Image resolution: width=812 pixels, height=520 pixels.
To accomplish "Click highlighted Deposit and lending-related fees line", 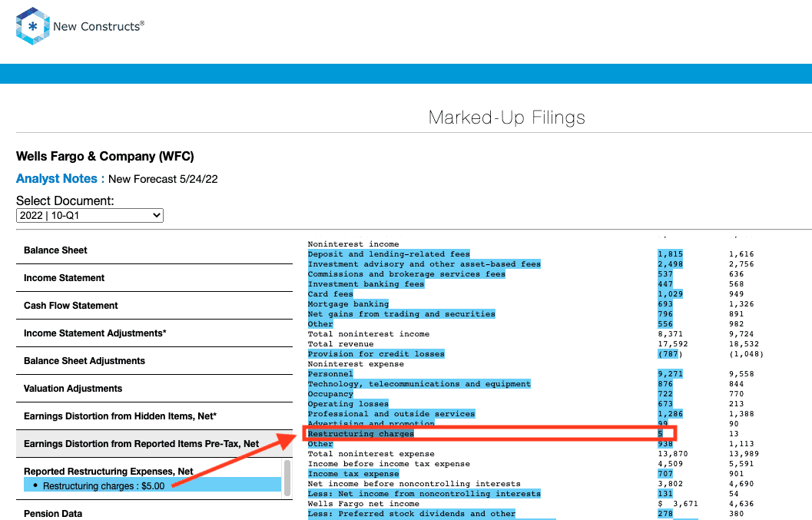I will (x=389, y=253).
